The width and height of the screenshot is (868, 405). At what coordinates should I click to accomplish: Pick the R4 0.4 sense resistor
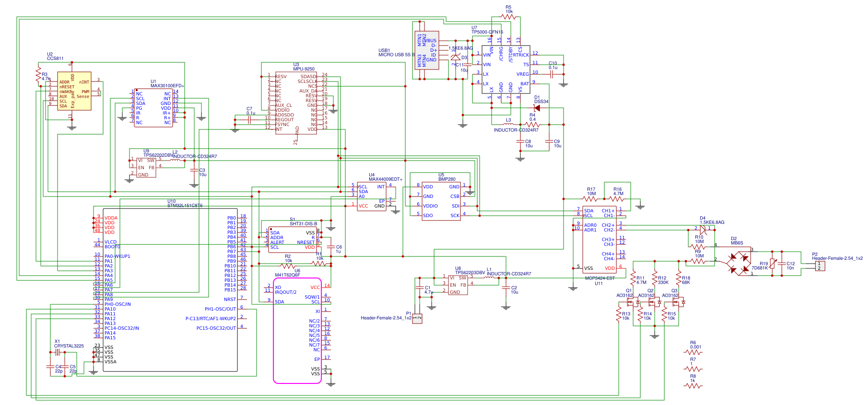(532, 125)
